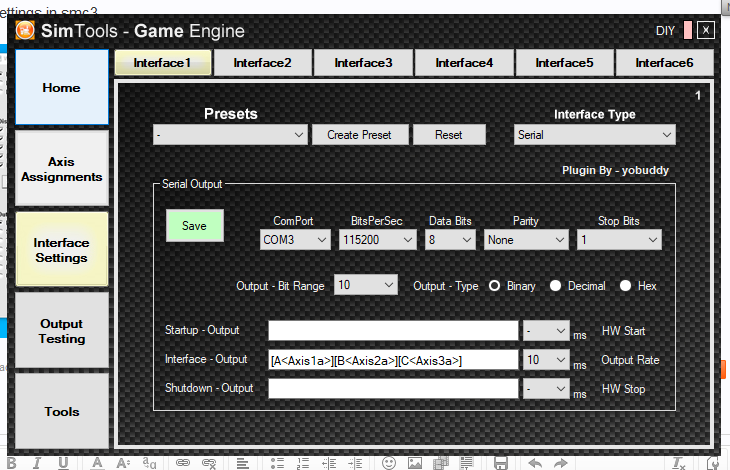Remove link with the unlink icon
The height and width of the screenshot is (470, 730).
point(209,463)
